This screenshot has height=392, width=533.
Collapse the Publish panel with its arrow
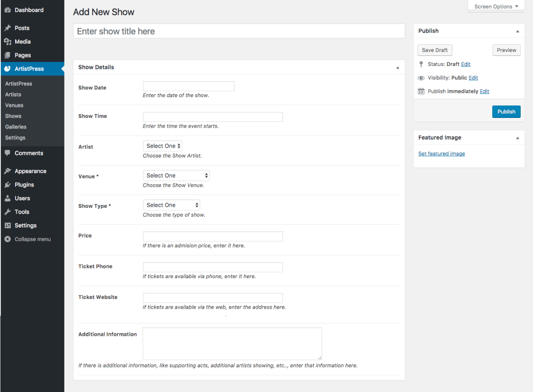click(517, 31)
